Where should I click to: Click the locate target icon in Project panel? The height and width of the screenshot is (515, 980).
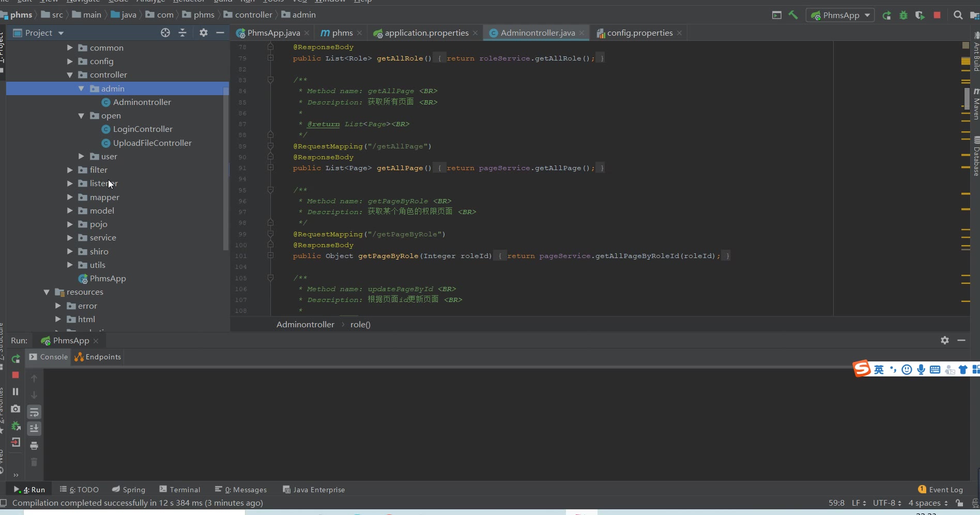coord(165,33)
